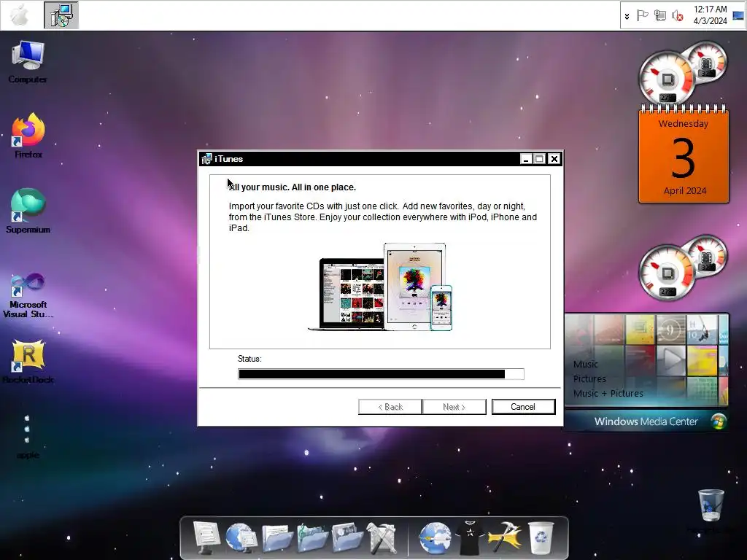Open the Apple logo start menu

coord(20,15)
